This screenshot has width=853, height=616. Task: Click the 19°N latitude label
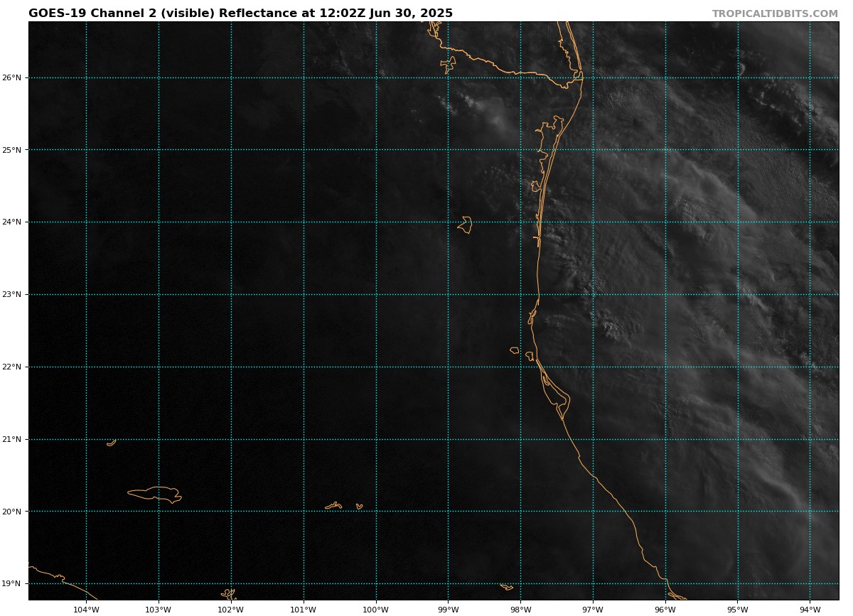click(x=13, y=584)
